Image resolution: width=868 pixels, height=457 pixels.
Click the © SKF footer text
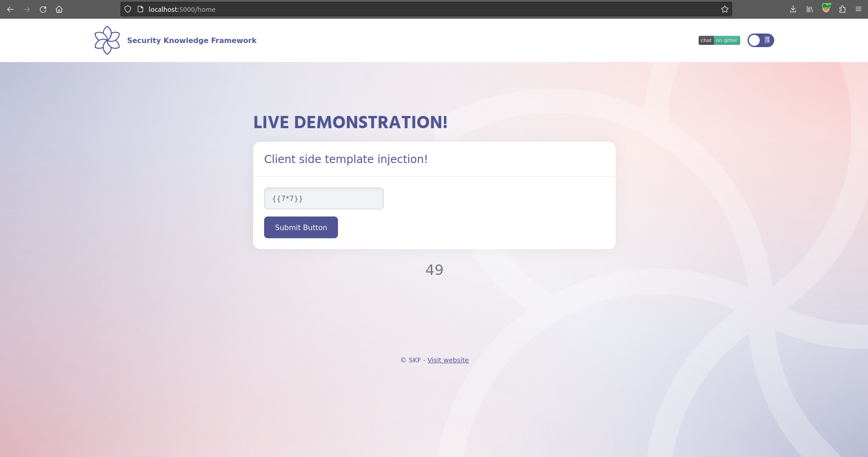tap(410, 360)
